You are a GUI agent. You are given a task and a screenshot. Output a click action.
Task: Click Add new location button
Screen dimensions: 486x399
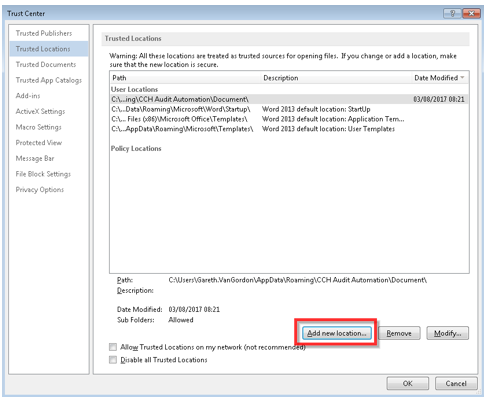(337, 333)
